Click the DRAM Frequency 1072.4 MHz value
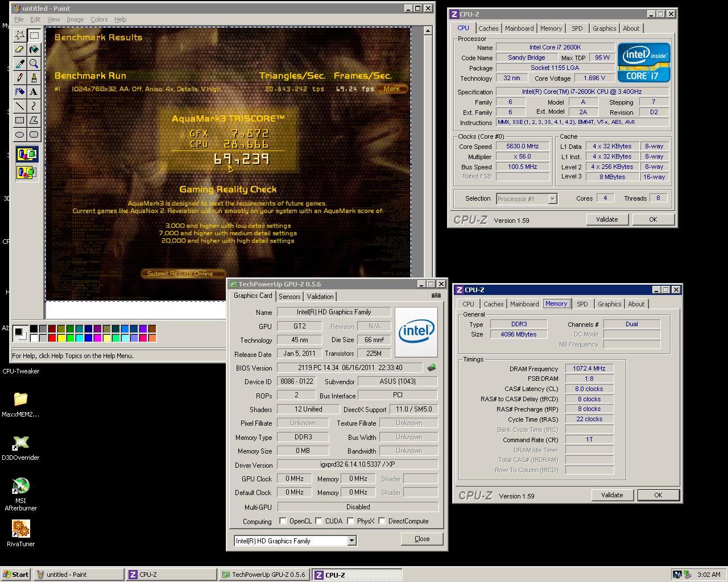 point(589,369)
